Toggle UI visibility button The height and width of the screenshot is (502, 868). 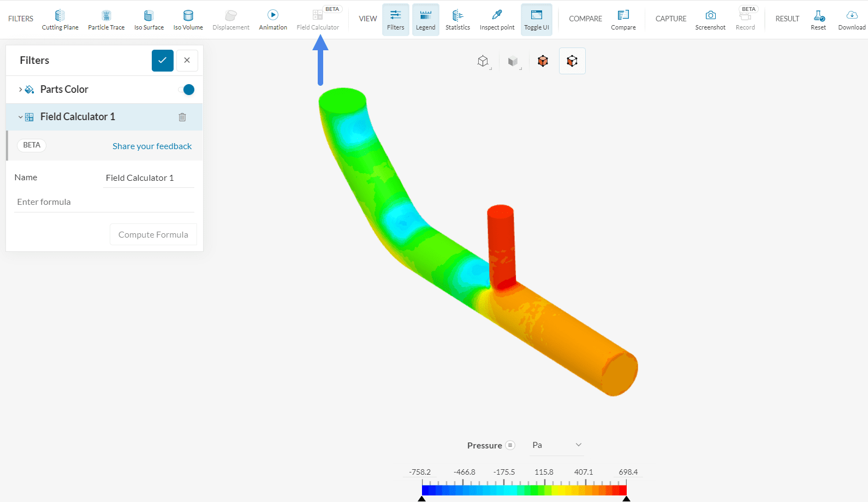point(536,20)
